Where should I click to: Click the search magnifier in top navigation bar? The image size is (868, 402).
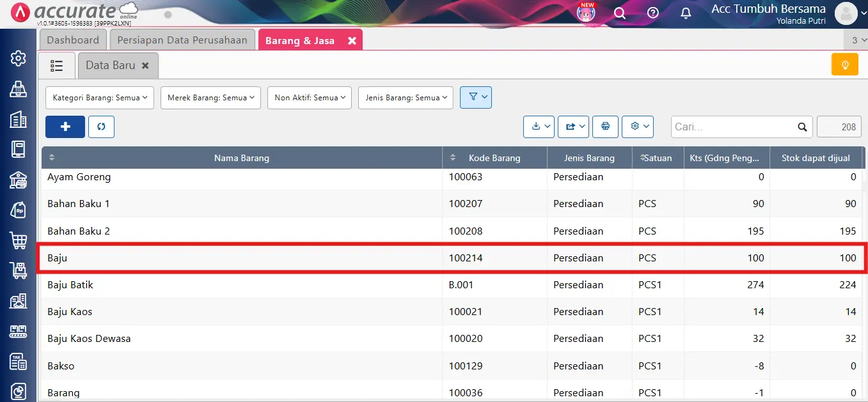619,13
